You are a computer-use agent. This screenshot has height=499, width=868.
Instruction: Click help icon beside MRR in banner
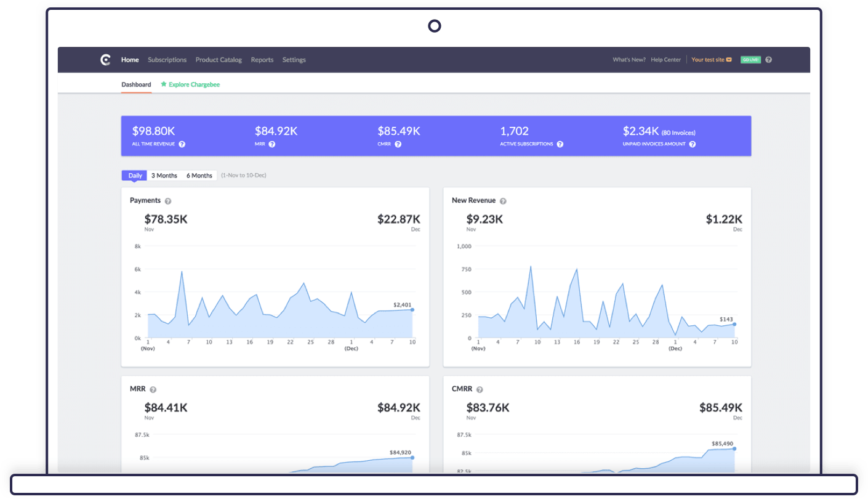coord(272,144)
